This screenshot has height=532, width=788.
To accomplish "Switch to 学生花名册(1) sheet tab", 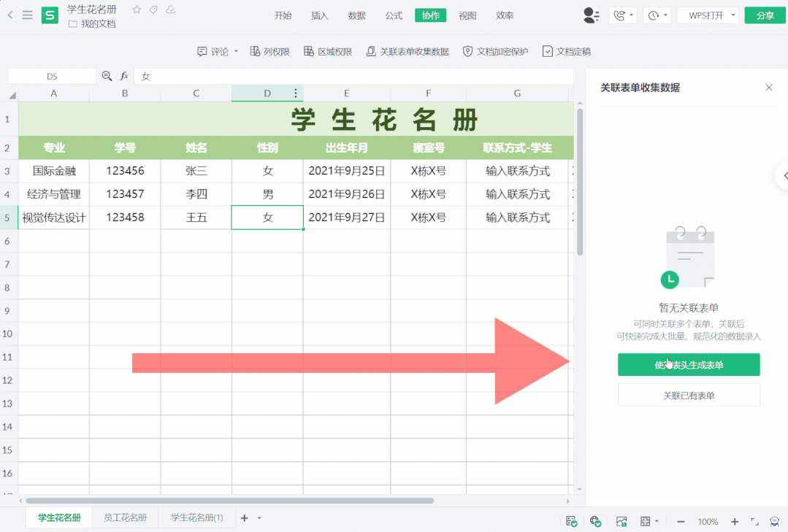I will point(197,517).
